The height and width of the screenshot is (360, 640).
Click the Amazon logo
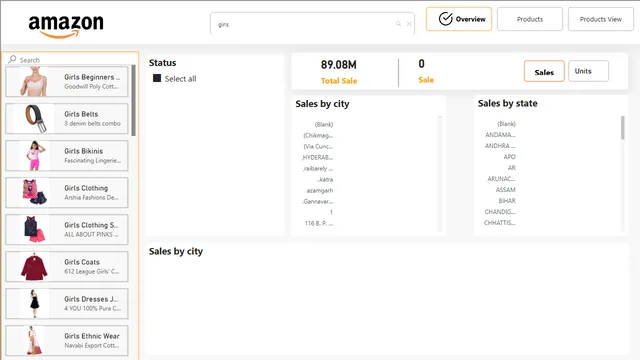[x=66, y=26]
